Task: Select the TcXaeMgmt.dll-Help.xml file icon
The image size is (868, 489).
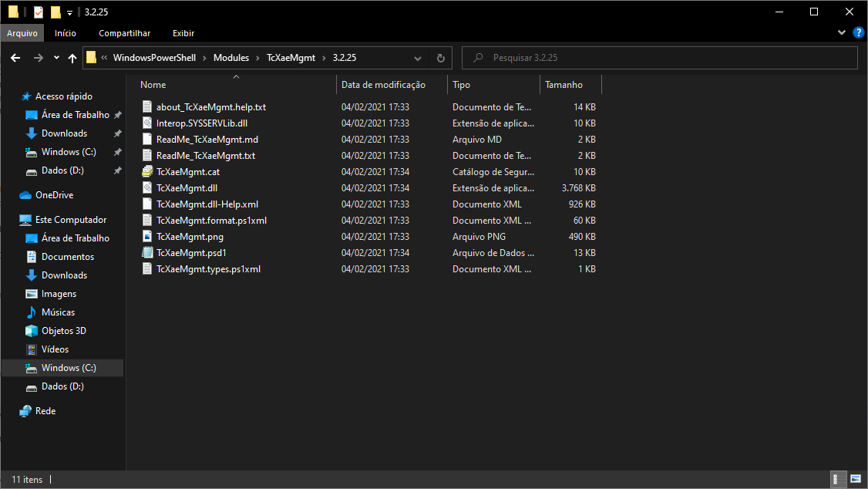Action: (147, 204)
